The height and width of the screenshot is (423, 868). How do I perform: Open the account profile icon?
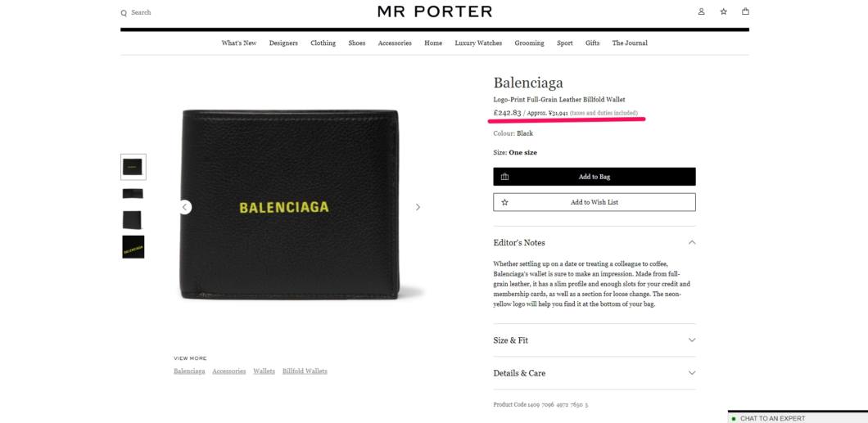click(702, 11)
